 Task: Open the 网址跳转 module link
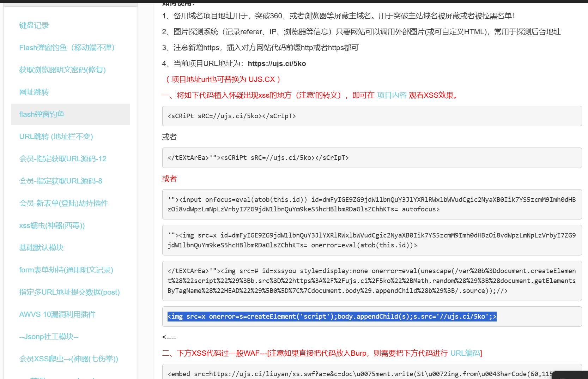[34, 92]
